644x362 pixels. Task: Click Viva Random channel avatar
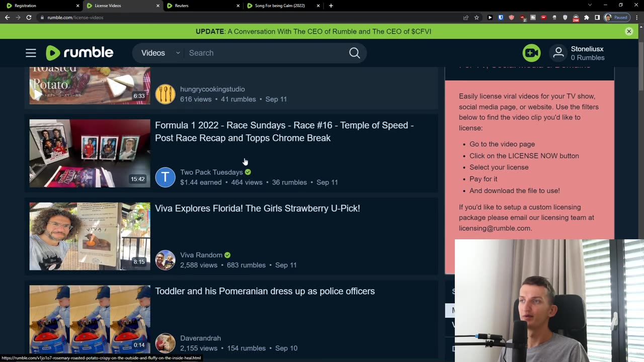pos(165,260)
